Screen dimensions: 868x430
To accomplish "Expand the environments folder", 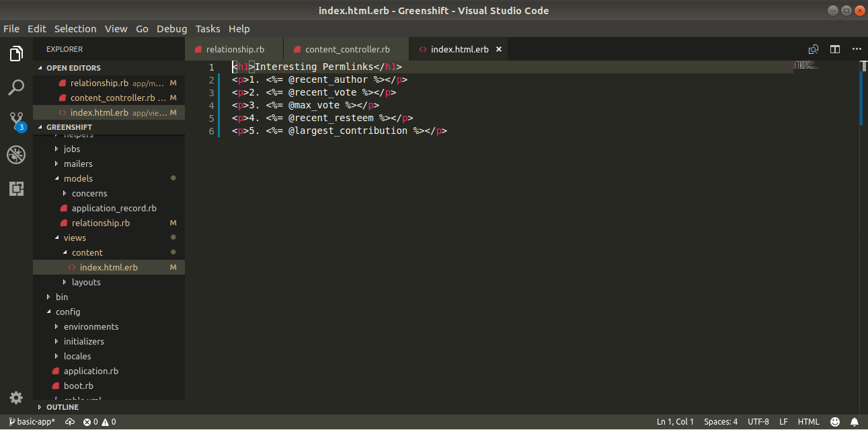I will (109, 326).
